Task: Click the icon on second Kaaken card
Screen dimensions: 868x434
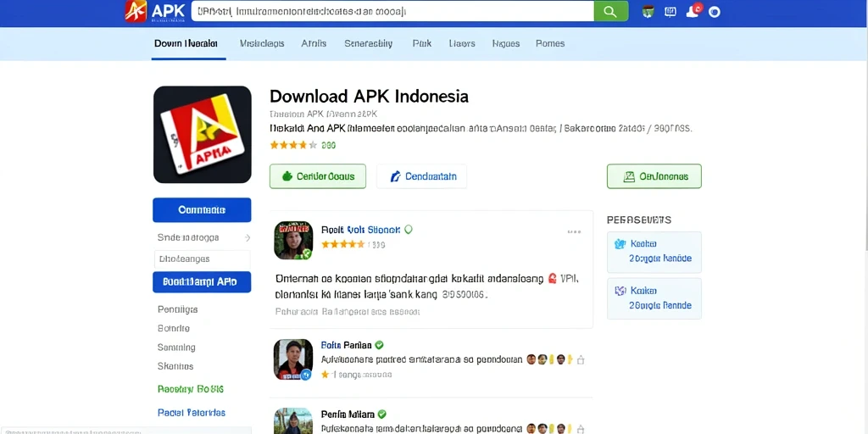Action: point(620,291)
